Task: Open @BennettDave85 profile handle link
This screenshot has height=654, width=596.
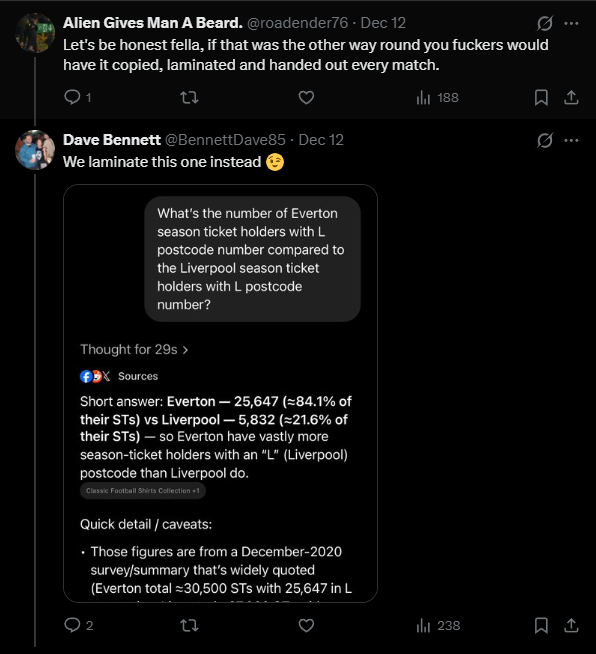Action: coord(225,140)
